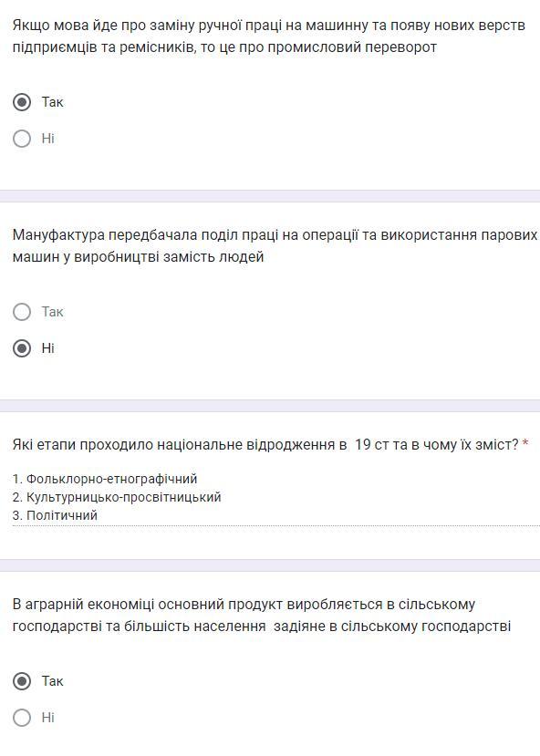Click the 'Ні' label text under аграрній економіці
Viewport: 540px width, 756px height.
point(47,718)
